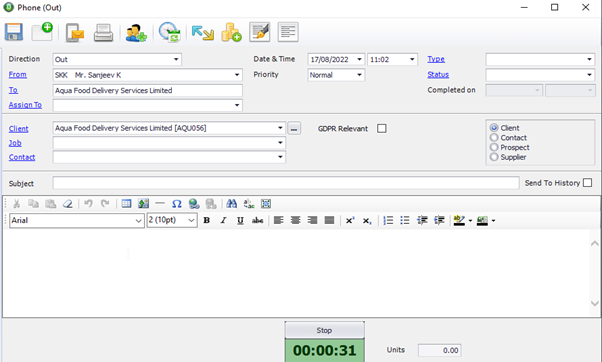Image resolution: width=602 pixels, height=362 pixels.
Task: Align text left
Action: 279,220
